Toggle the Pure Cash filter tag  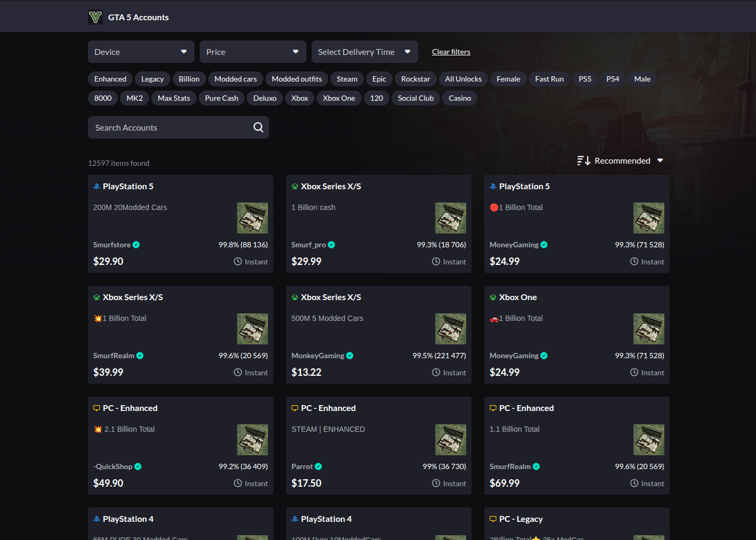[x=221, y=98]
